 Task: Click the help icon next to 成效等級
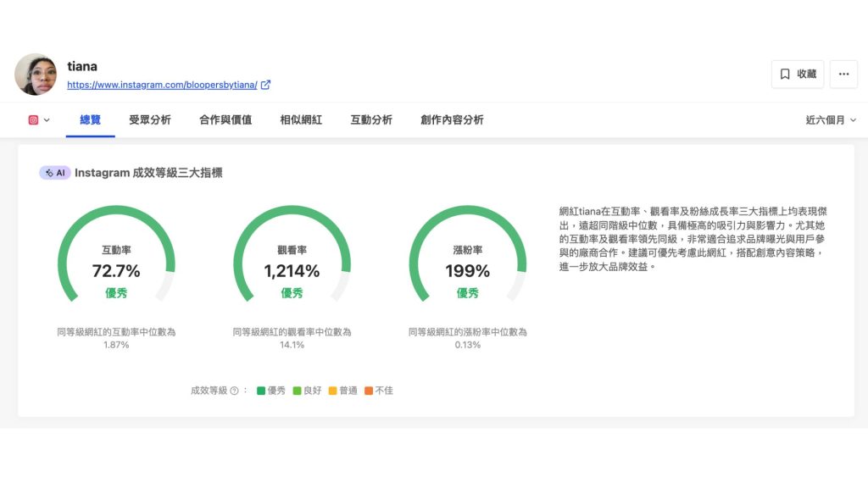pos(234,391)
